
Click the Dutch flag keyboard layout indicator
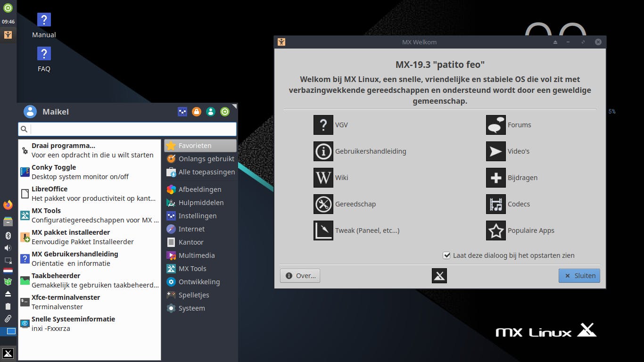pos(8,271)
